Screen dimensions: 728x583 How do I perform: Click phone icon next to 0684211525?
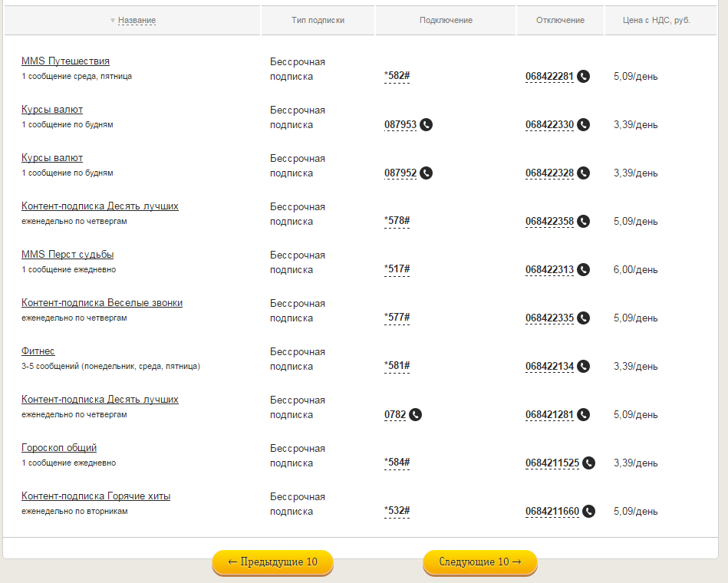(588, 463)
